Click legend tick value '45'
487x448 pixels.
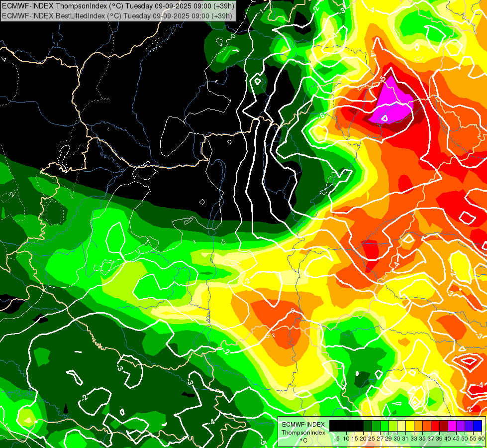[x=456, y=439]
